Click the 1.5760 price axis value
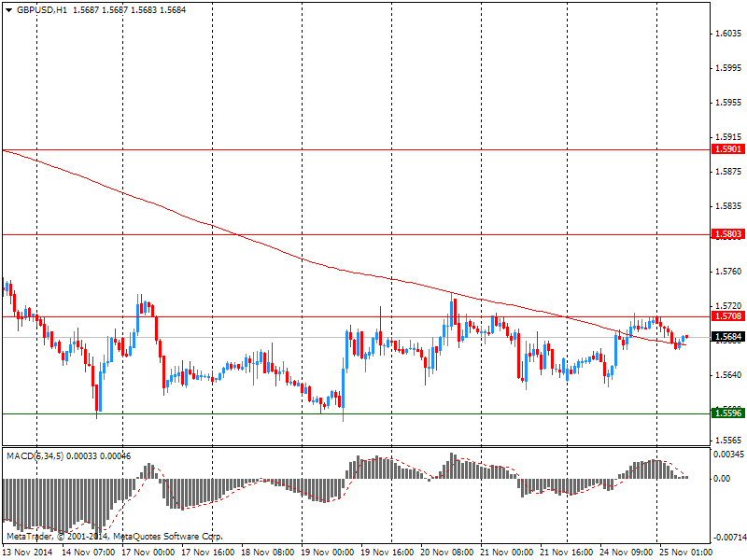This screenshot has height=560, width=747. tap(728, 272)
